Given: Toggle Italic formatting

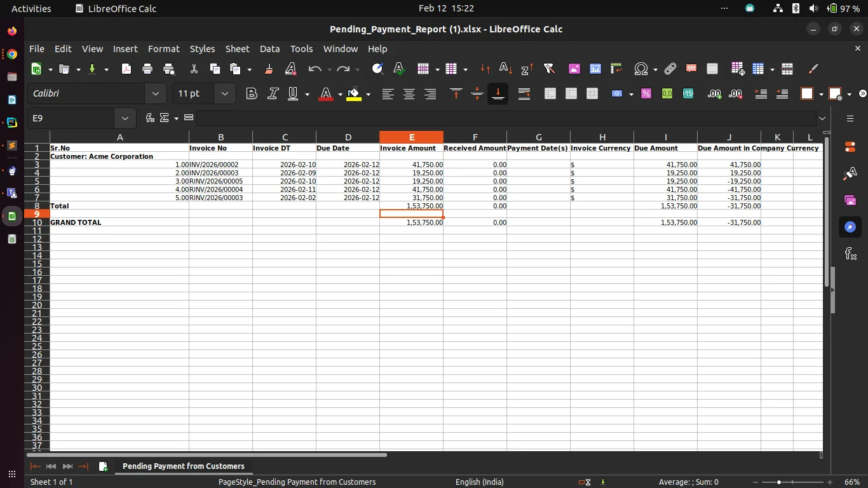Looking at the screenshot, I should point(273,94).
